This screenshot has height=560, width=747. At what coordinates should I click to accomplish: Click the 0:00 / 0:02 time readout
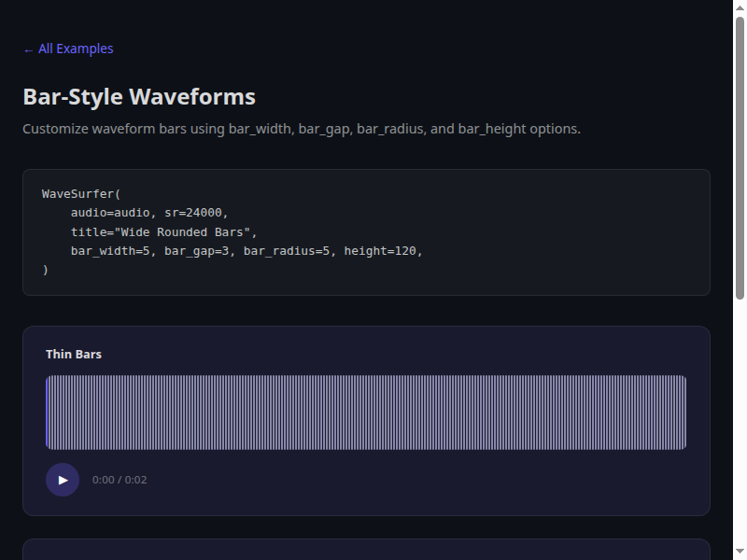click(x=120, y=480)
